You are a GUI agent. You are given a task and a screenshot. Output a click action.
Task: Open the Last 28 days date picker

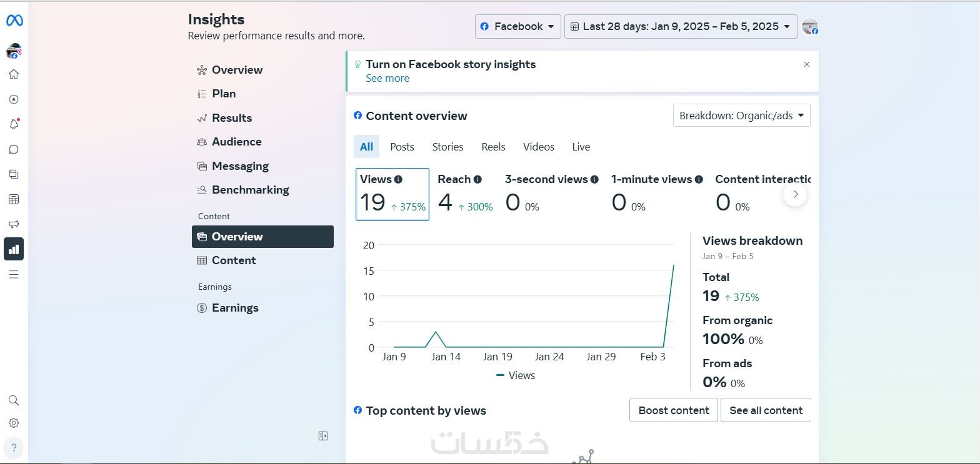tap(680, 26)
